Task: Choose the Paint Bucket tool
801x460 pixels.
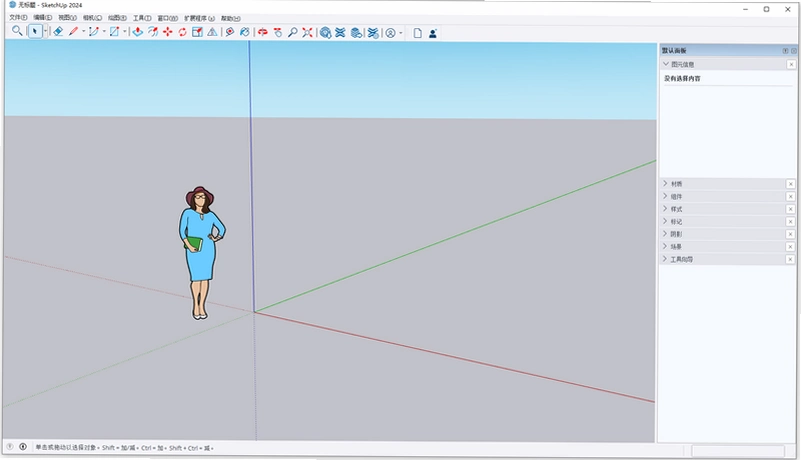Action: click(x=245, y=32)
